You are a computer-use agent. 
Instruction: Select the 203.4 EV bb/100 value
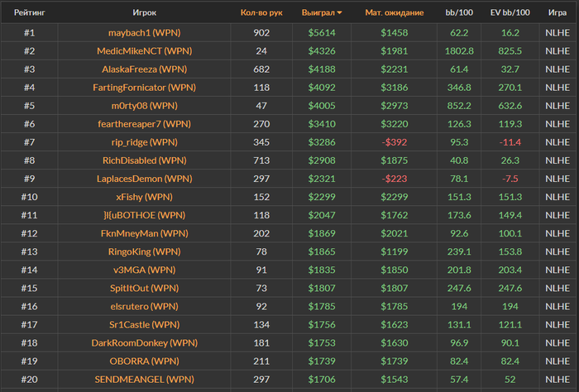510,270
